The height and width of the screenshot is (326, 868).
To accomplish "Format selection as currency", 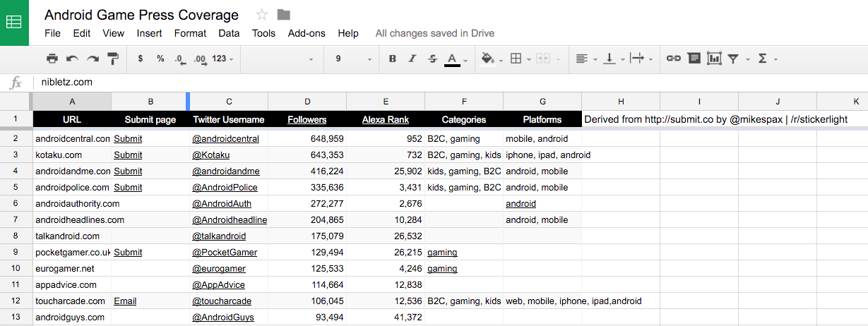I will pyautogui.click(x=141, y=59).
